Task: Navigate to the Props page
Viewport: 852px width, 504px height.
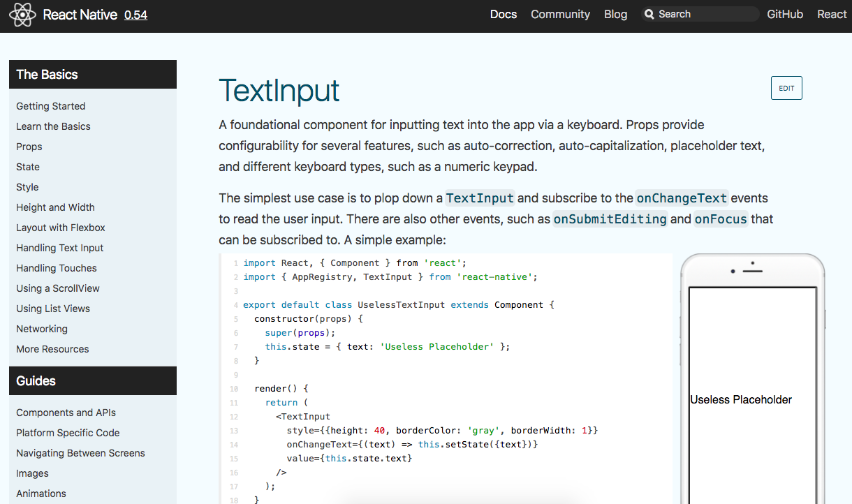Action: (x=29, y=147)
